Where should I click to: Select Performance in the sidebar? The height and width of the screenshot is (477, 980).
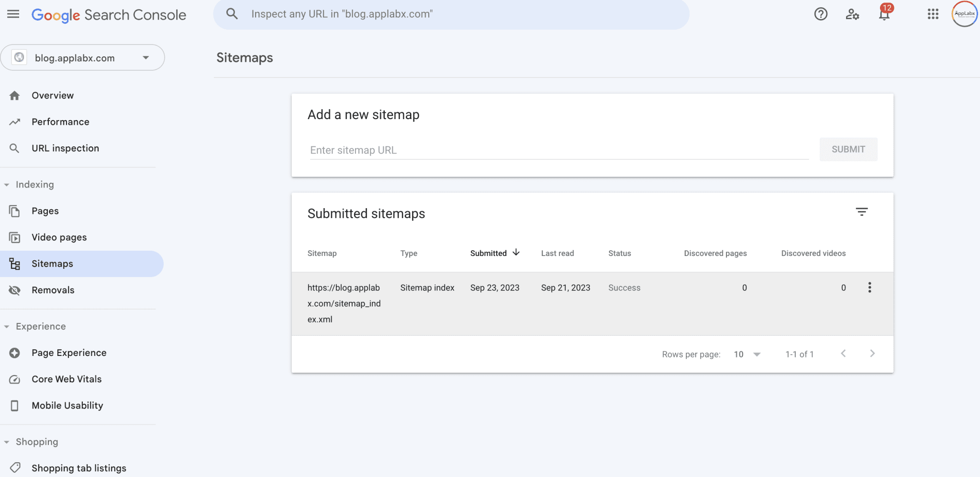60,122
